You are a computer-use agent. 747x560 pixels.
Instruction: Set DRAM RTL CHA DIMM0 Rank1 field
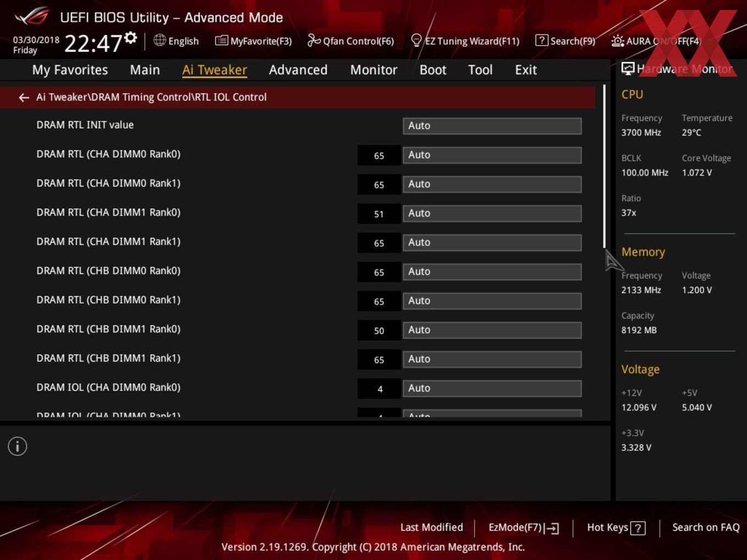[492, 184]
